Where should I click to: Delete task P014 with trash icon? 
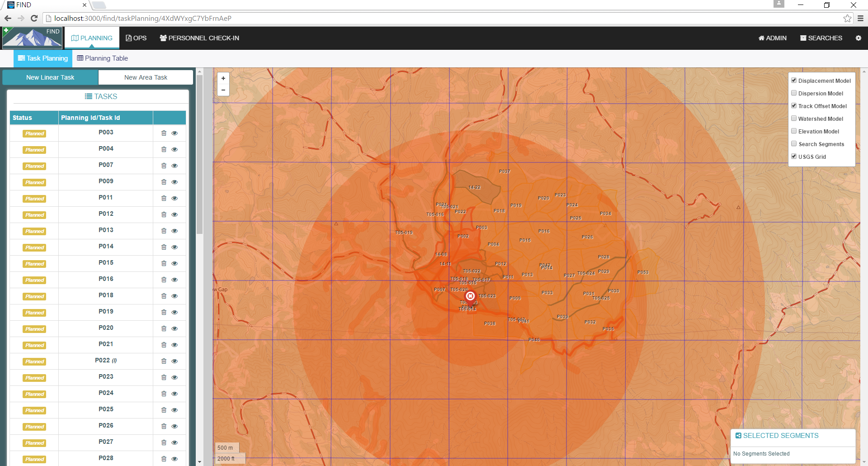pos(164,247)
